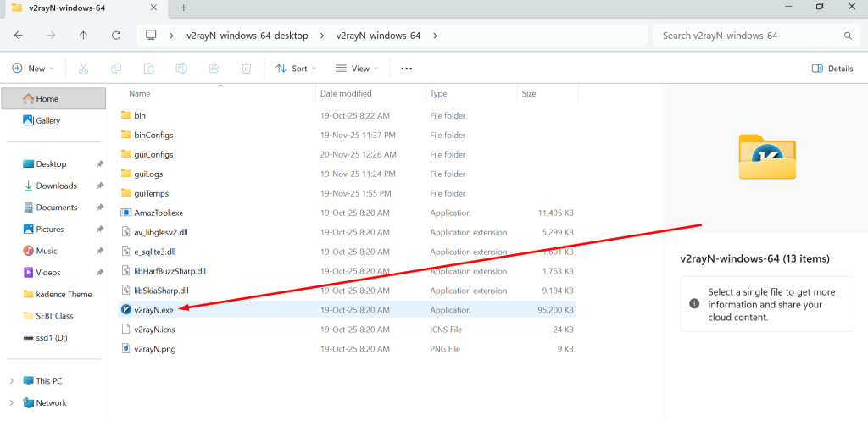868x421 pixels.
Task: Select Home in the navigation pane
Action: 53,98
